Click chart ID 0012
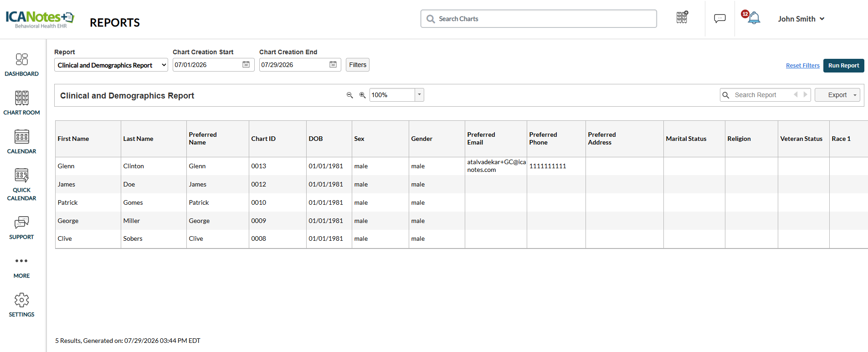The width and height of the screenshot is (868, 352). tap(259, 184)
